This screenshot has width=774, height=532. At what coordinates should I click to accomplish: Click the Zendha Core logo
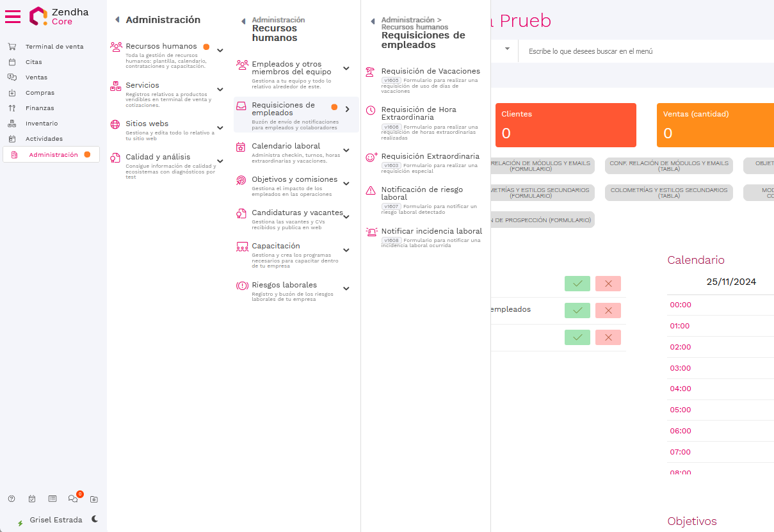pos(59,17)
